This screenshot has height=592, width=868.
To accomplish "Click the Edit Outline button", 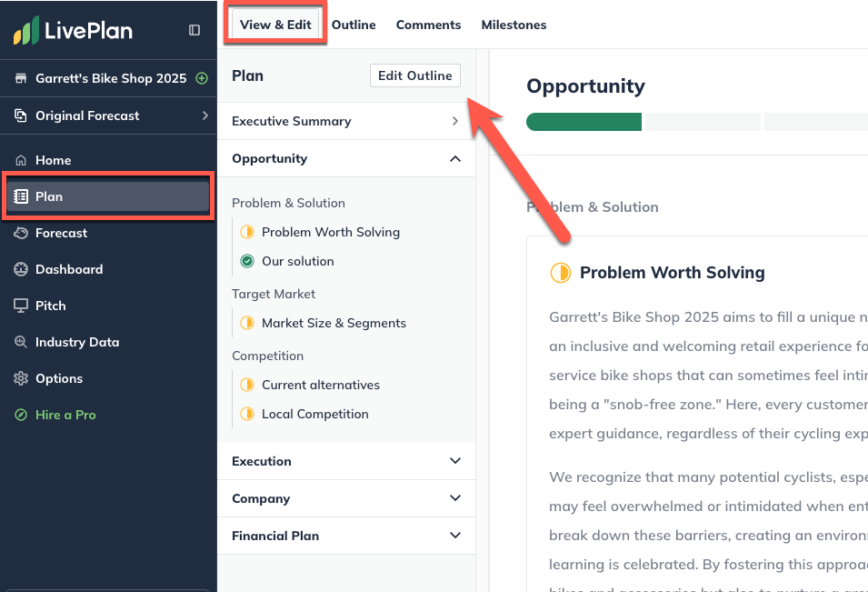I will click(x=414, y=75).
